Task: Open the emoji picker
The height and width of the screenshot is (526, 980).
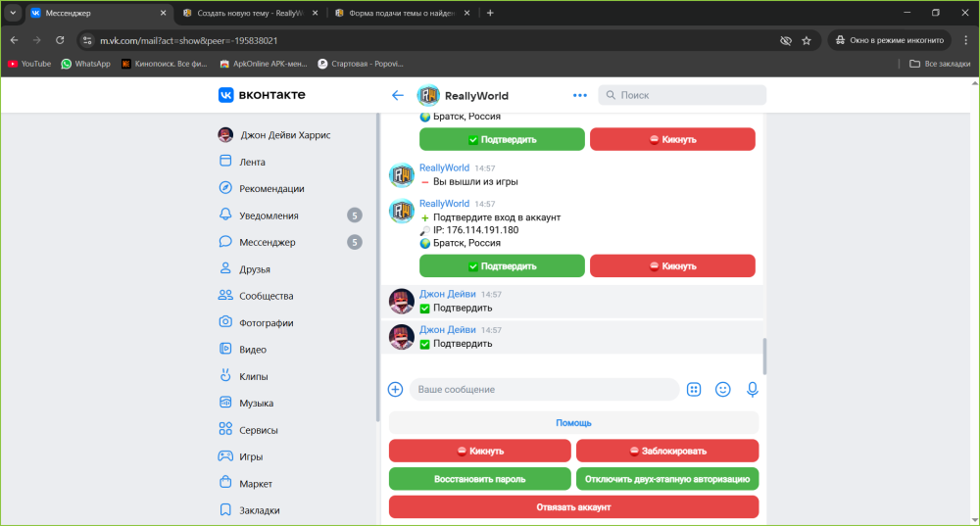Action: (x=722, y=389)
